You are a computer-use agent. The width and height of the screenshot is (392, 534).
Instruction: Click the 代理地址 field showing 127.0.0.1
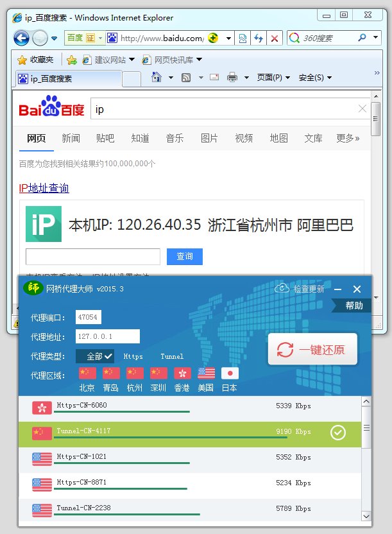pos(108,336)
